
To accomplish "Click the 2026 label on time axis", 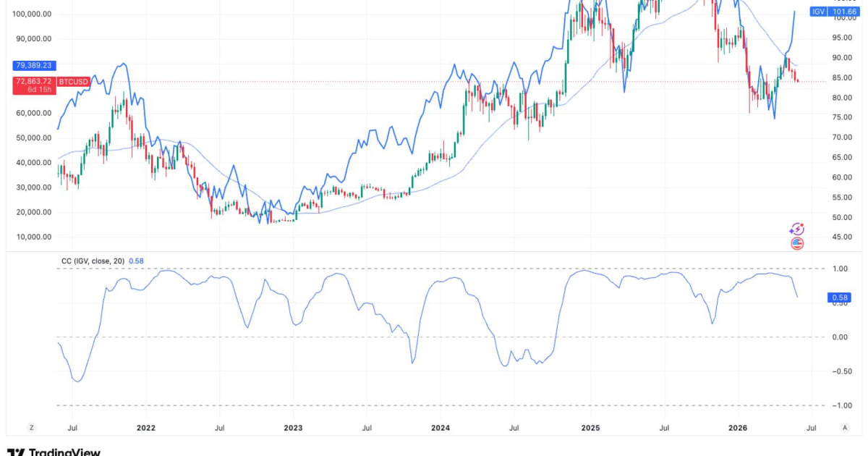I will click(x=737, y=428).
